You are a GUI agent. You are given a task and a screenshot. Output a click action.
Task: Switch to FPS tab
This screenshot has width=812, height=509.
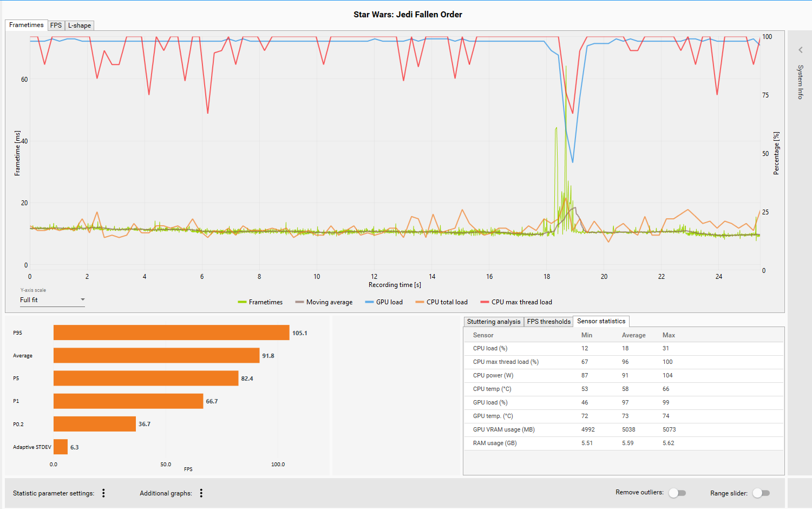tap(56, 25)
